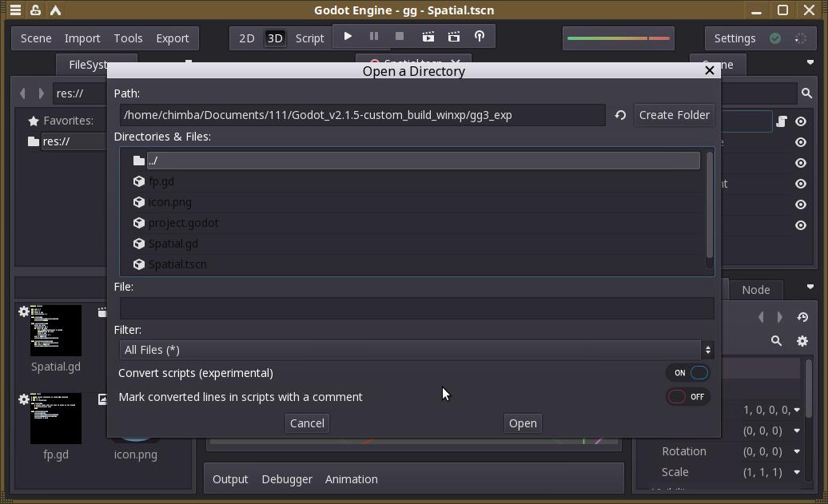Click the green checkmark status icon near Settings
The image size is (828, 504).
(775, 38)
